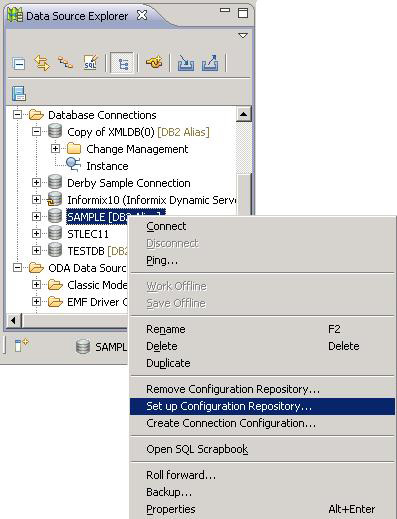Expand the Change Management folder
The width and height of the screenshot is (397, 519).
55,149
